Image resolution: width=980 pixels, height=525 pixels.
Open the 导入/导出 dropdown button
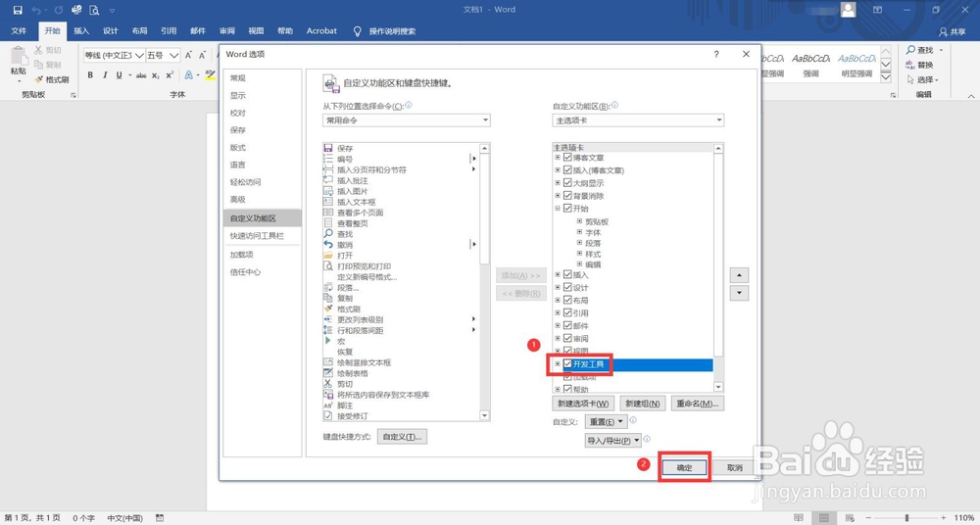pyautogui.click(x=613, y=441)
